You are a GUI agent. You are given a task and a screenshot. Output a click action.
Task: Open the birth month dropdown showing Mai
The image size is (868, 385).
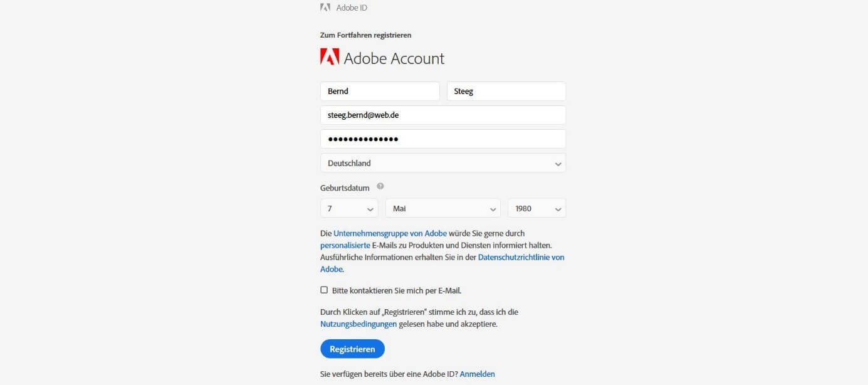point(443,208)
